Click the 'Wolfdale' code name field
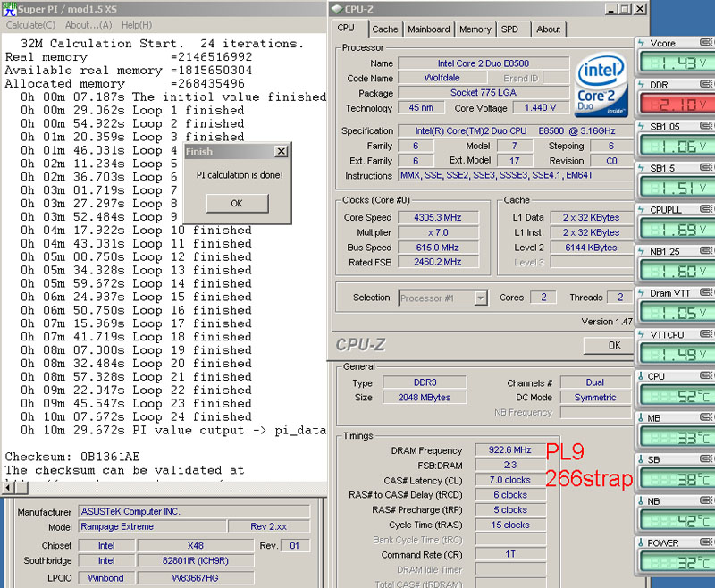Screen dimensions: 715x588 point(442,78)
